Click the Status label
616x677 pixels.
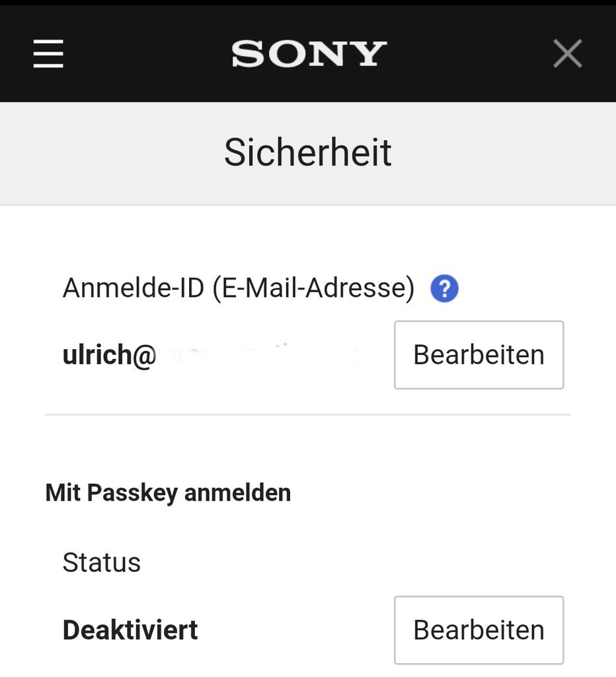(102, 563)
